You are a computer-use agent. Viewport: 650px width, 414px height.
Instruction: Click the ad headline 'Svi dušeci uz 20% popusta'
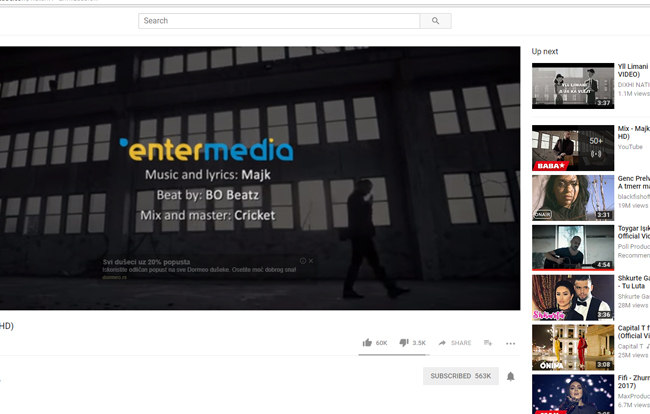146,262
